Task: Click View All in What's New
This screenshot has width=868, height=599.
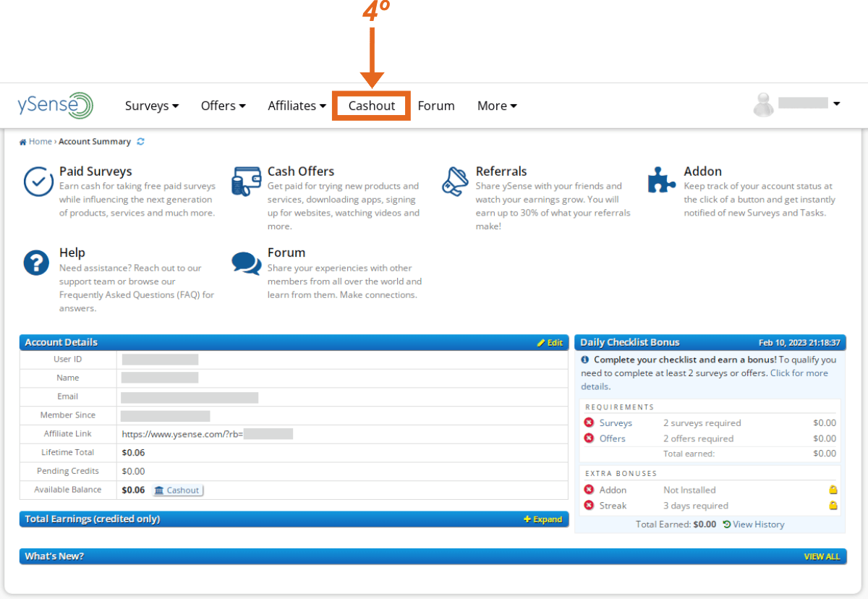Action: point(822,556)
